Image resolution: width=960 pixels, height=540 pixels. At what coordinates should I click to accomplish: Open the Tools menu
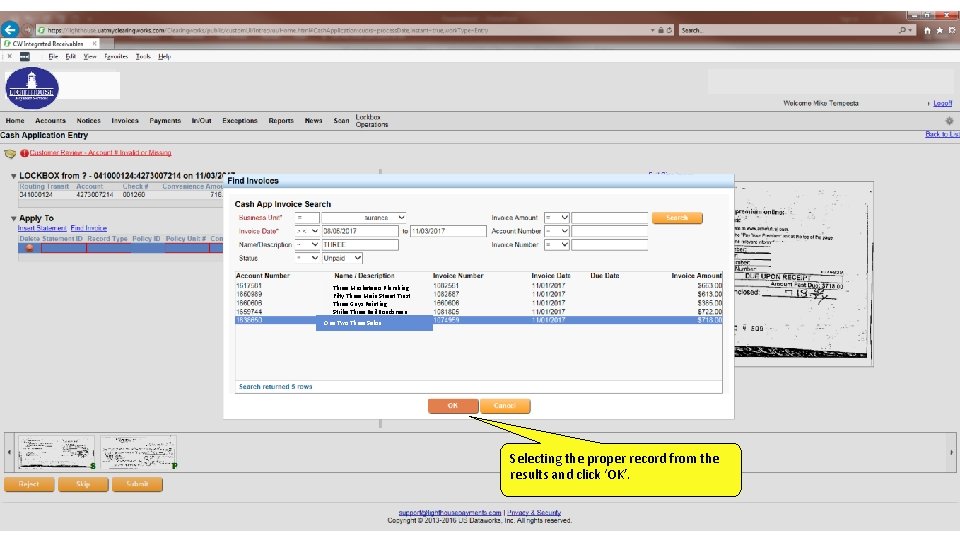click(x=143, y=56)
